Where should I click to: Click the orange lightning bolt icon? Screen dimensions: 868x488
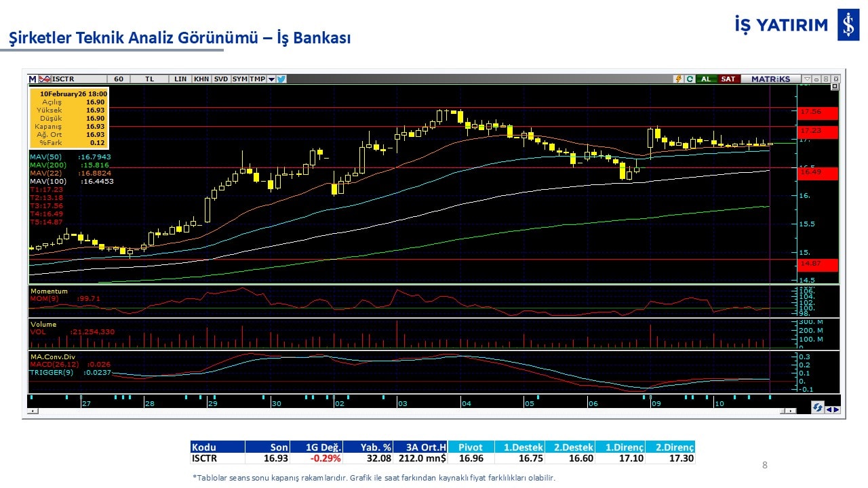click(x=677, y=79)
